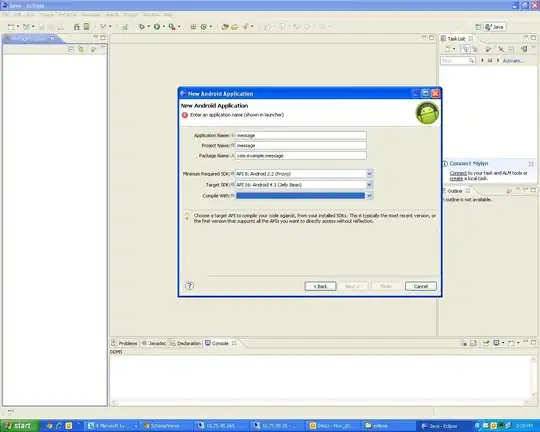Image resolution: width=540 pixels, height=432 pixels.
Task: Click the Back button in dialog
Action: point(320,286)
